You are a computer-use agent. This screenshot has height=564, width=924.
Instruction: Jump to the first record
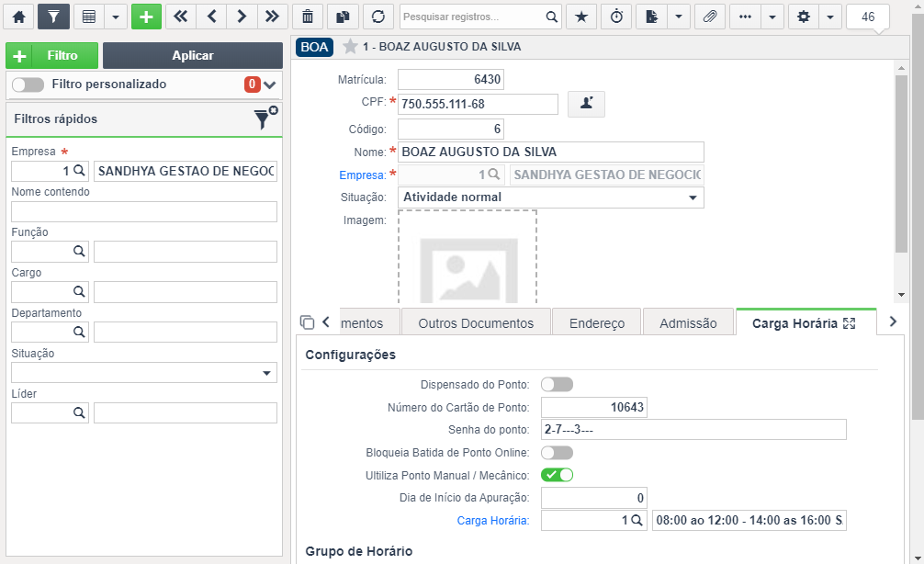click(181, 17)
